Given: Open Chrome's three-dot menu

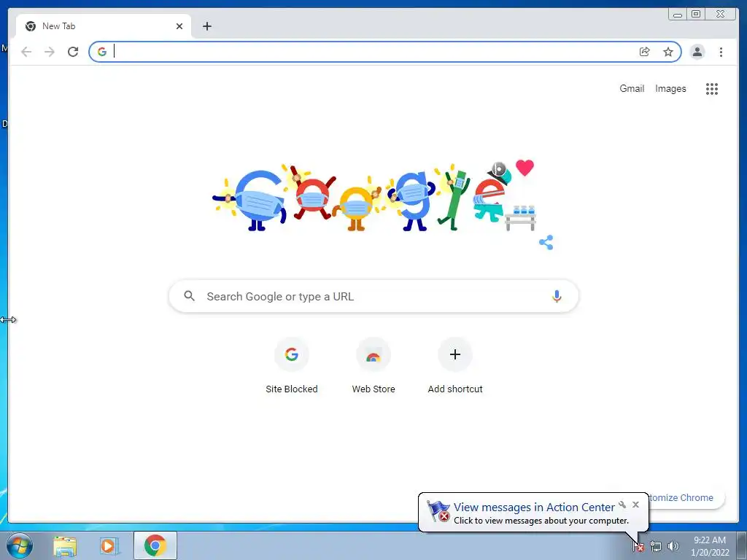Looking at the screenshot, I should pos(721,52).
